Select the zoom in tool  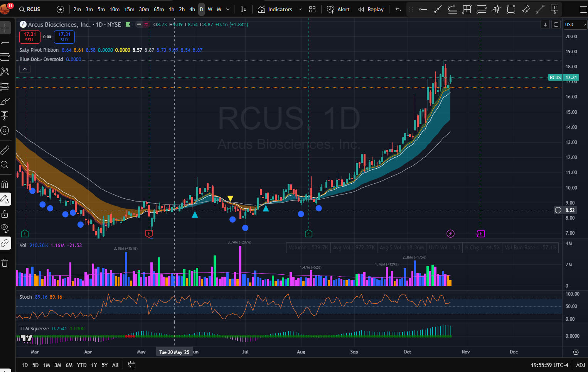[5, 165]
